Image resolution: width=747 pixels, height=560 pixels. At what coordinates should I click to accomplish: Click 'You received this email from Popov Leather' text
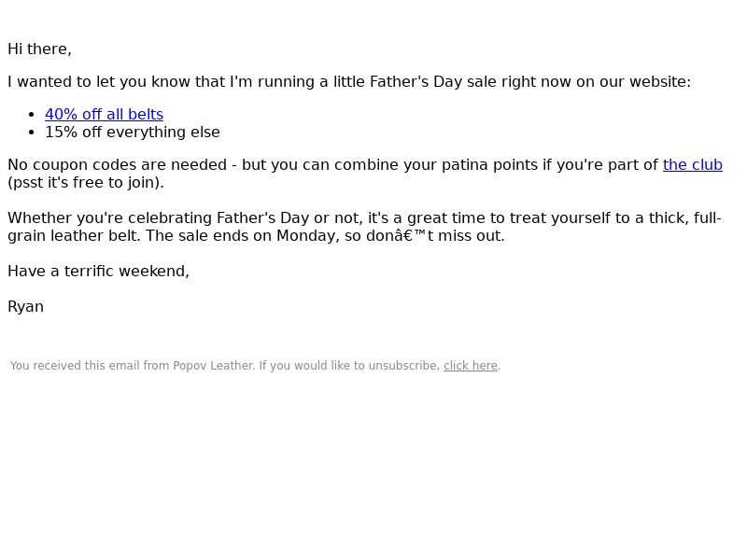pos(133,366)
